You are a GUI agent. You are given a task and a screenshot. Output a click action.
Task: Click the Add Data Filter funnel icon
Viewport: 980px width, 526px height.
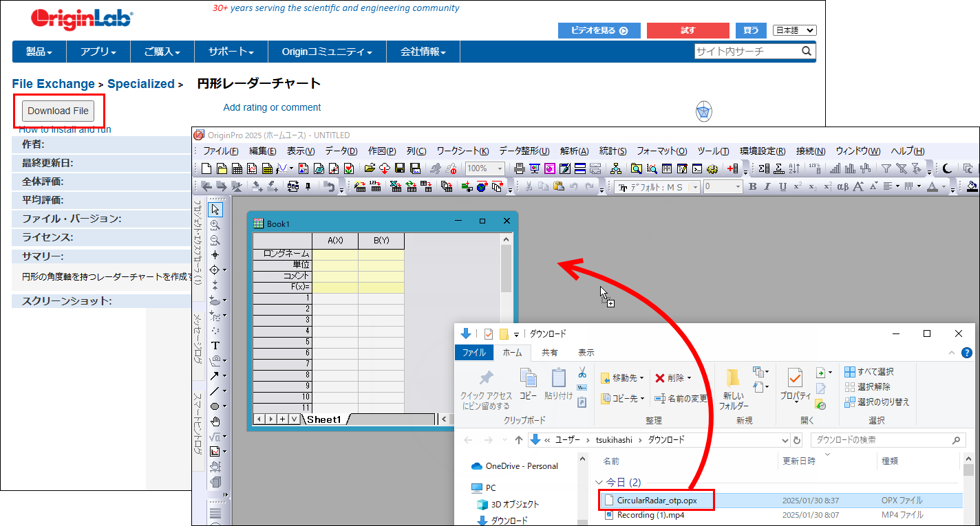886,168
